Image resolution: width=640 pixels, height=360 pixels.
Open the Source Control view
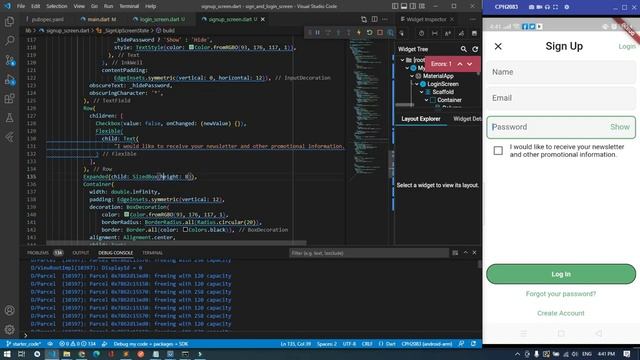[x=9, y=60]
